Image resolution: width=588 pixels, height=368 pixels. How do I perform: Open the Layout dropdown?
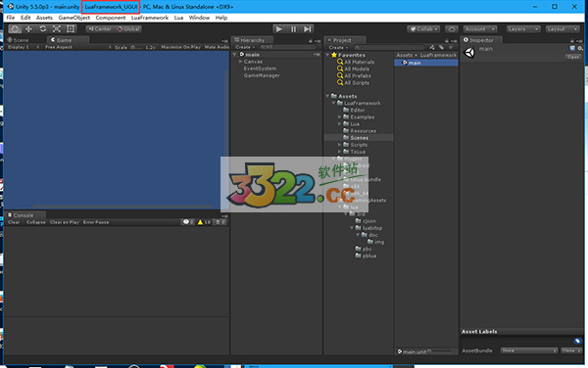(x=563, y=28)
